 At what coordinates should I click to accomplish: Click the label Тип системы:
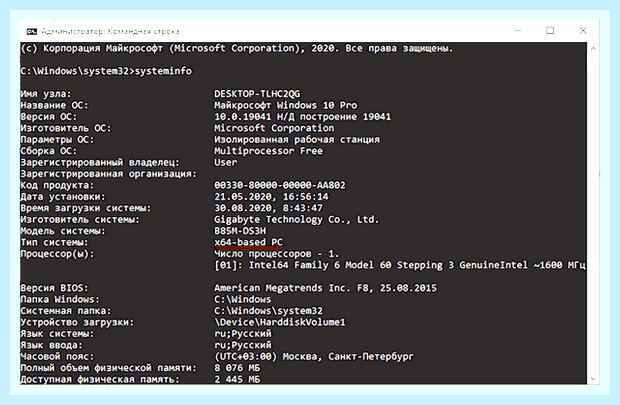pyautogui.click(x=55, y=242)
